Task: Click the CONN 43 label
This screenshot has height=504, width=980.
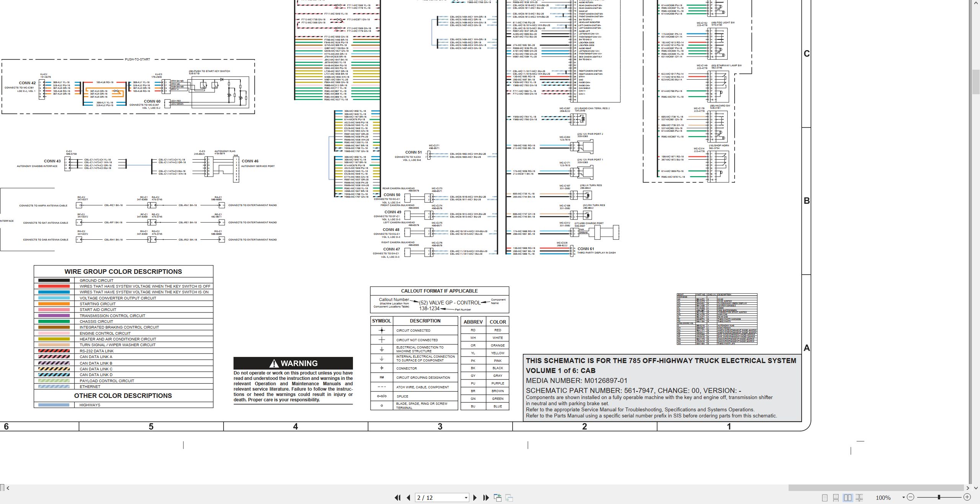Action: coord(52,161)
